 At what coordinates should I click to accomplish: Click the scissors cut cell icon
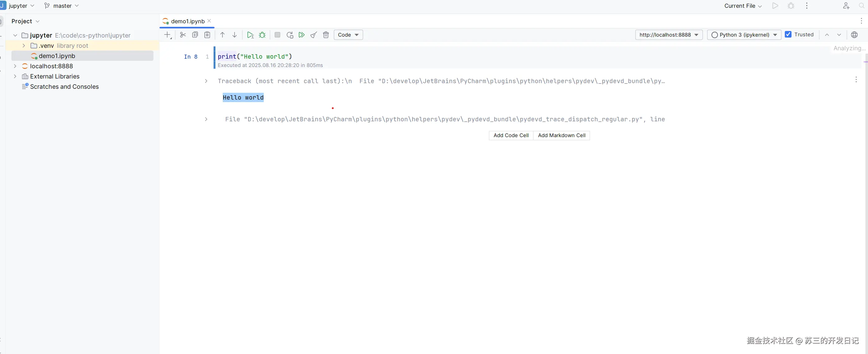point(183,35)
